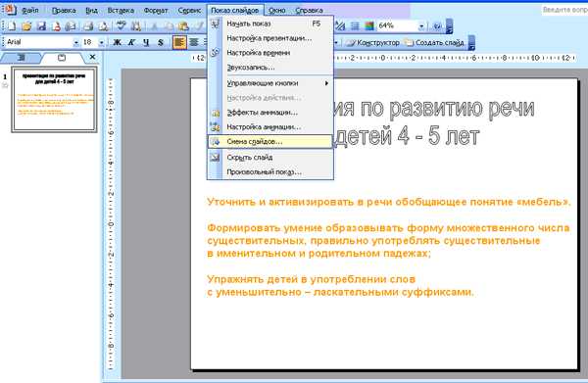This screenshot has height=383, width=588.
Task: Toggle italic К formatting
Action: tap(131, 42)
